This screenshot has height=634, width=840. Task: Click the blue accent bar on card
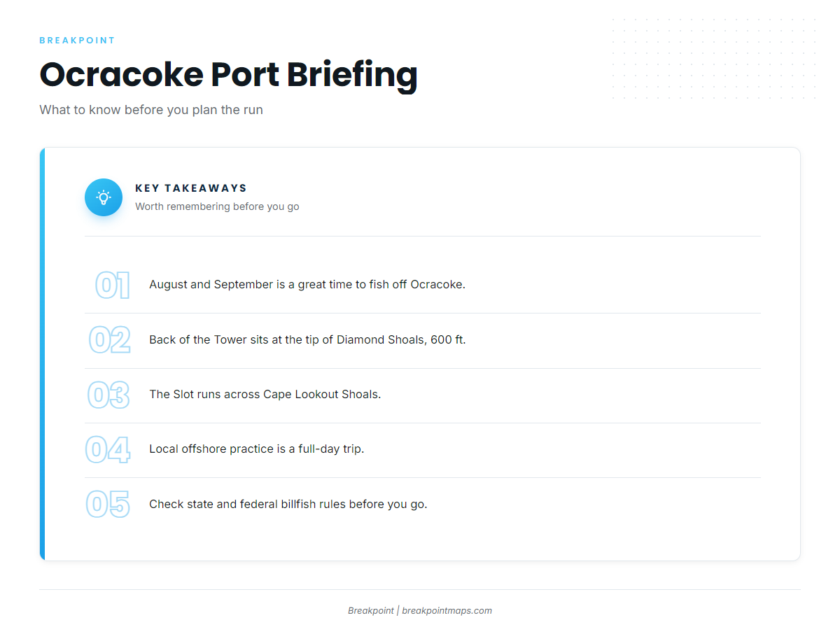[42, 354]
